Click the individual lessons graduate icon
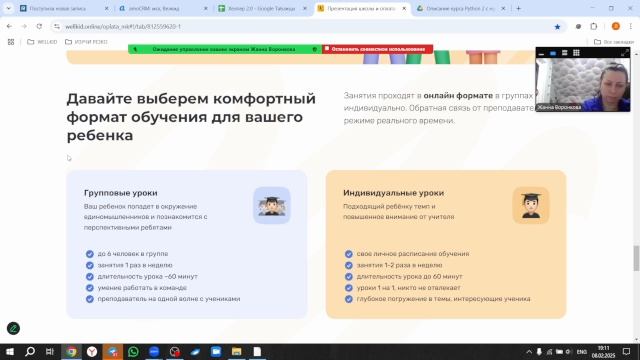This screenshot has height=360, width=640. click(x=531, y=205)
